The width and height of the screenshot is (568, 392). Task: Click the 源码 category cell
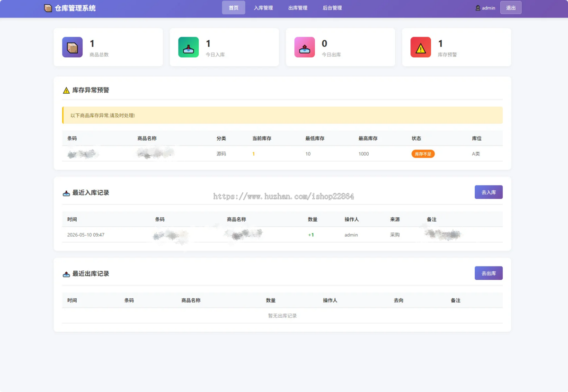pos(221,154)
